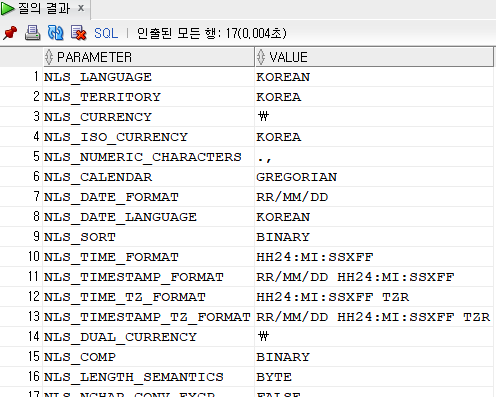496x397 pixels.
Task: Click the GREGORIAN value cell
Action: click(x=374, y=177)
